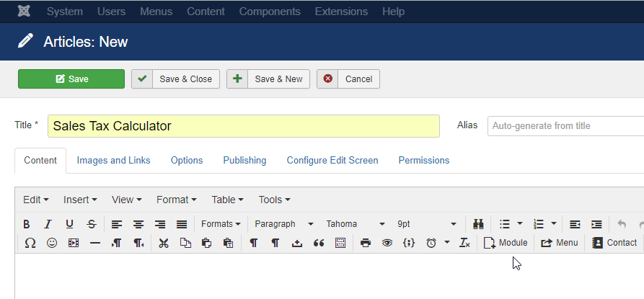The width and height of the screenshot is (644, 299).
Task: Toggle the preview eye icon
Action: pos(387,244)
